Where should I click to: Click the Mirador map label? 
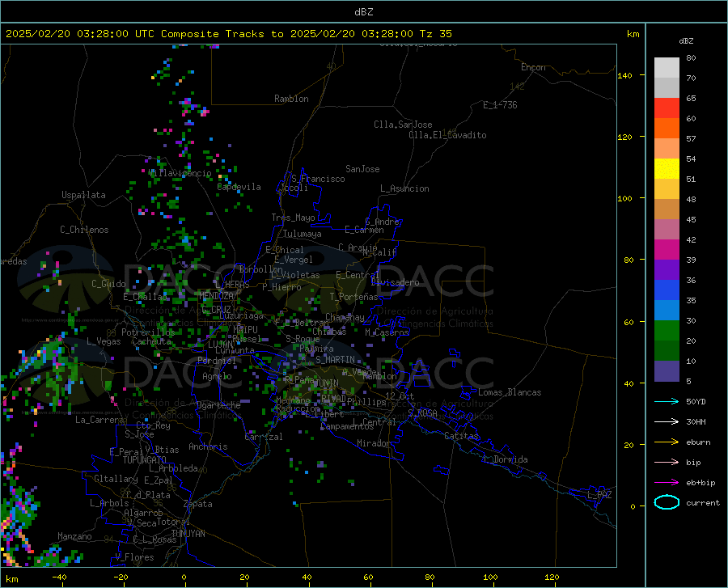pyautogui.click(x=373, y=443)
